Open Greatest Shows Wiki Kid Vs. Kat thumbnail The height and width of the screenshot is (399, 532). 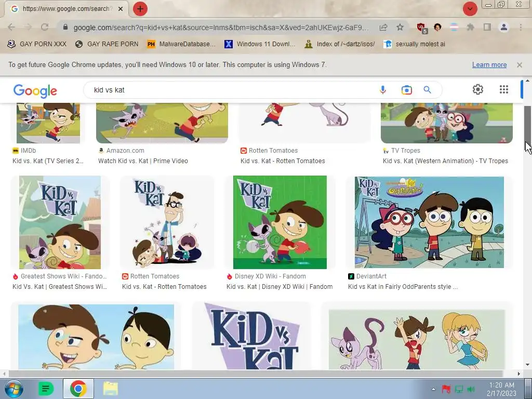pos(60,222)
